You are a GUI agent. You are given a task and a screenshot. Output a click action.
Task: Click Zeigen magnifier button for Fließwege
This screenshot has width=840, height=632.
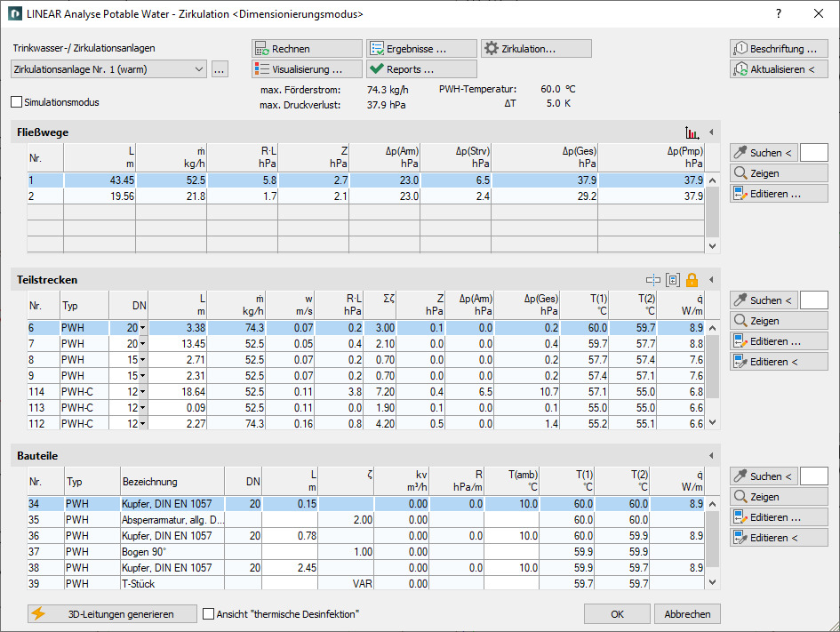pos(779,173)
